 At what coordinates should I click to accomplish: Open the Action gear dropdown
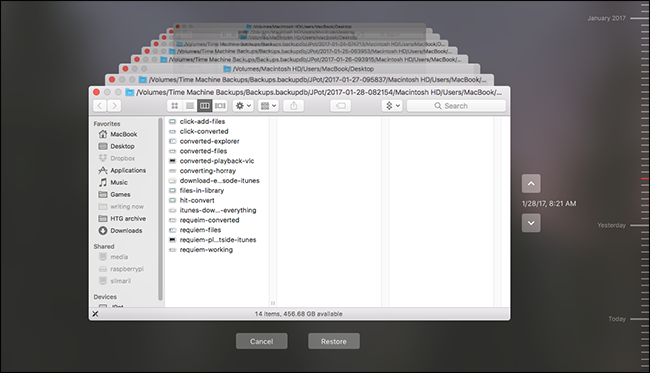click(243, 106)
